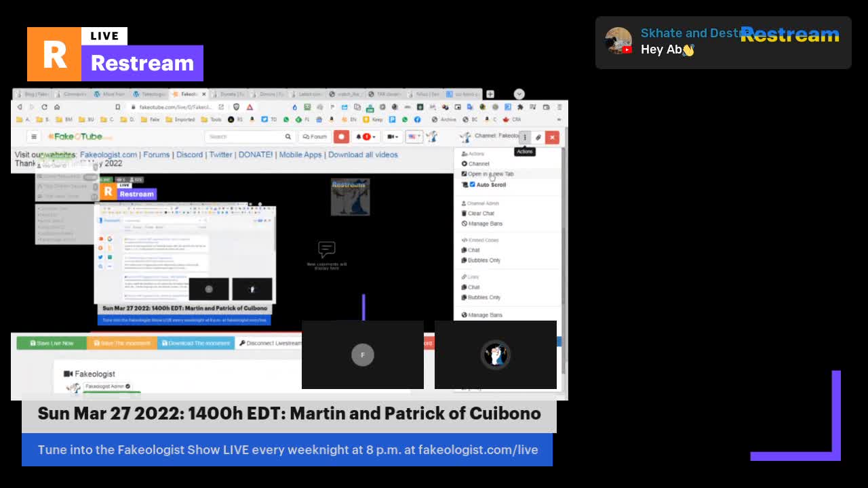This screenshot has height=488, width=868.
Task: Close the active FakeoTube tab
Action: click(203, 94)
